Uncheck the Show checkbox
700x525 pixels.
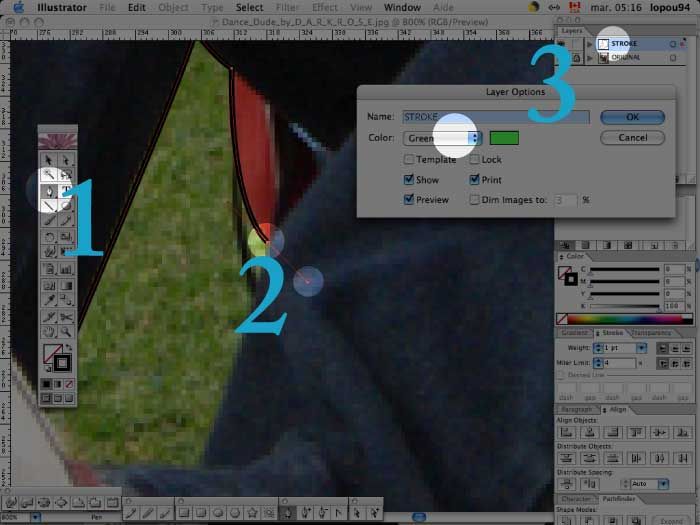pyautogui.click(x=408, y=180)
